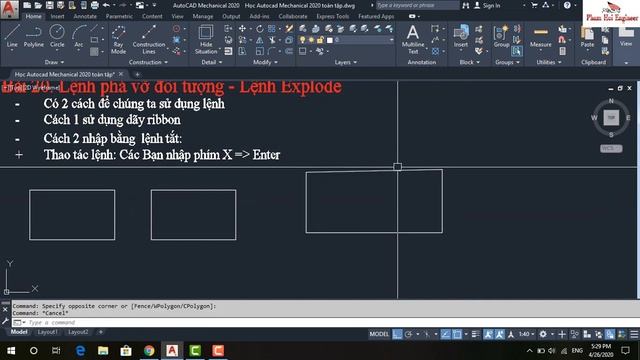Click the TOP face of ViewCube
The width and height of the screenshot is (640, 360).
(x=611, y=118)
